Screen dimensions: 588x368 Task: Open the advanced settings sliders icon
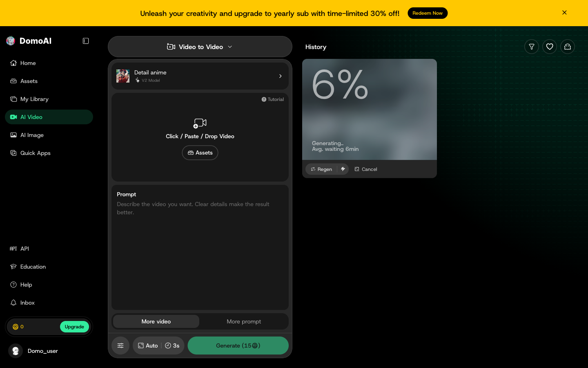pos(120,346)
